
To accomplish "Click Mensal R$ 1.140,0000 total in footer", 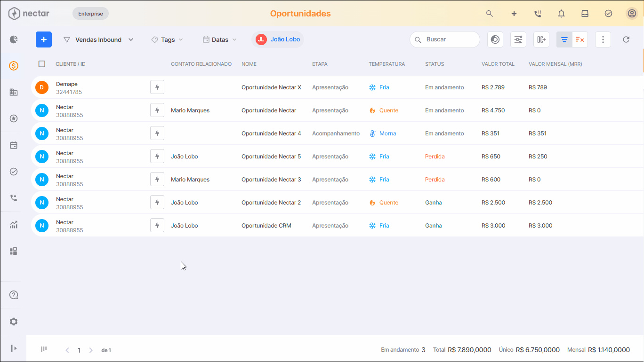I will click(598, 350).
